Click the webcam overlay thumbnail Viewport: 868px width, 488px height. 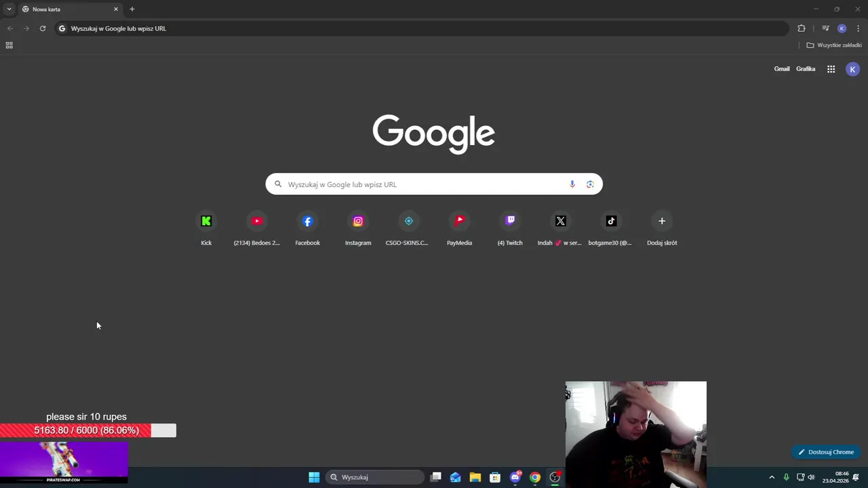click(636, 434)
